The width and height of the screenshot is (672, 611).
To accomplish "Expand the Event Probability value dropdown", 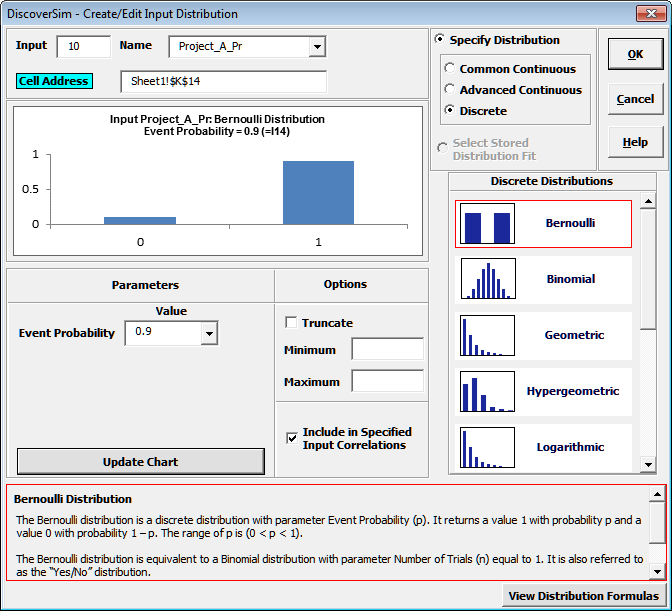I will [209, 333].
